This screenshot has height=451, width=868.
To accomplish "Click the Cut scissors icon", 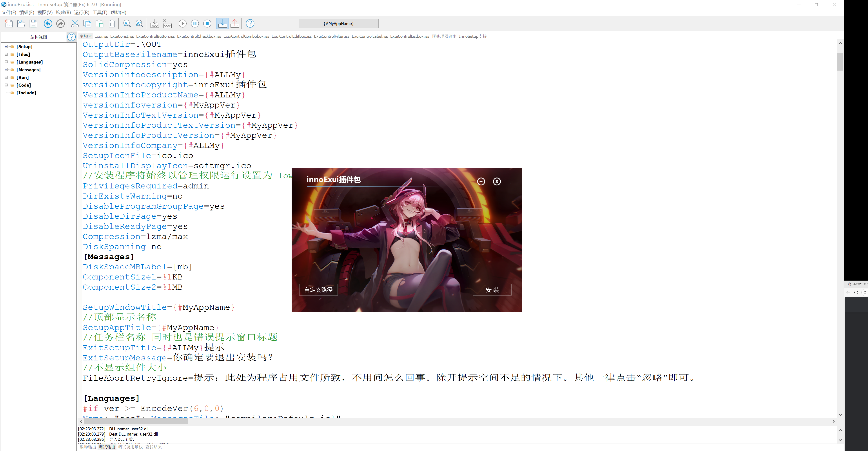I will click(75, 24).
